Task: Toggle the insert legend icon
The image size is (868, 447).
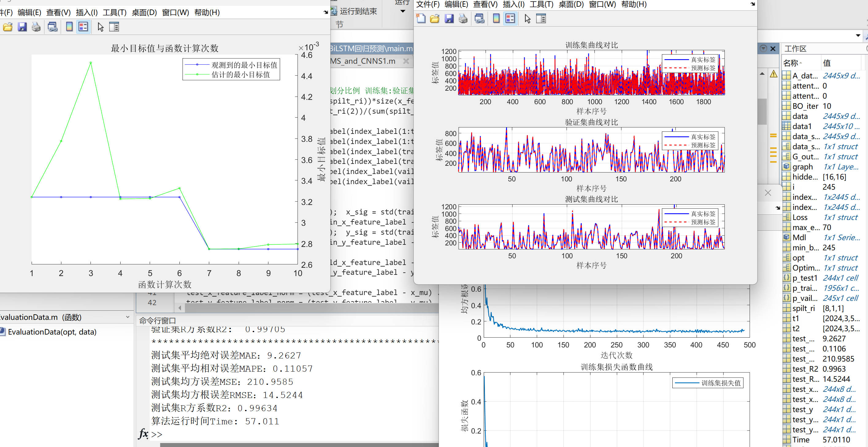Action: coord(510,18)
